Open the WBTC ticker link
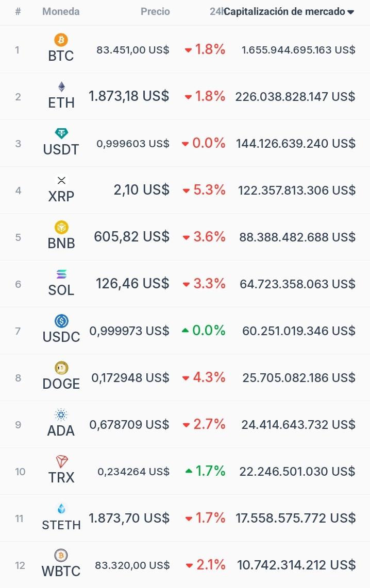Image resolution: width=370 pixels, height=588 pixels. pyautogui.click(x=61, y=572)
